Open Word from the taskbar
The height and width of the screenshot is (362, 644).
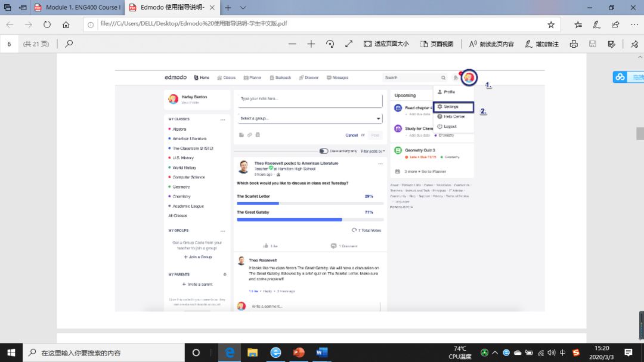coord(321,352)
